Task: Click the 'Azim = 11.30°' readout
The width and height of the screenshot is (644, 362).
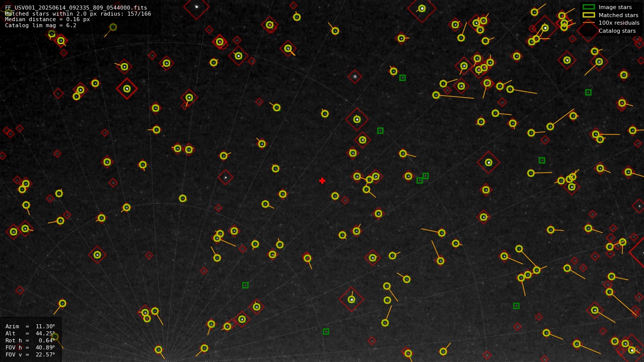Action: pos(30,326)
